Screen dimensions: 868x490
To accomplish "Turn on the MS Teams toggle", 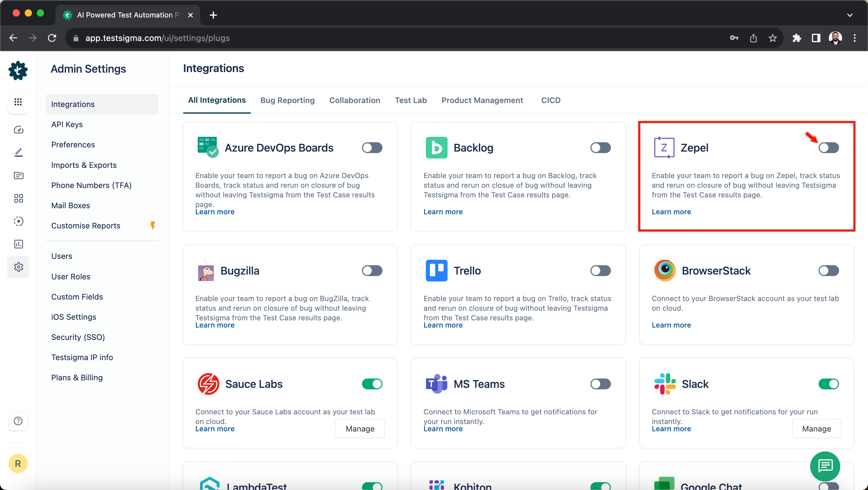I will click(600, 384).
